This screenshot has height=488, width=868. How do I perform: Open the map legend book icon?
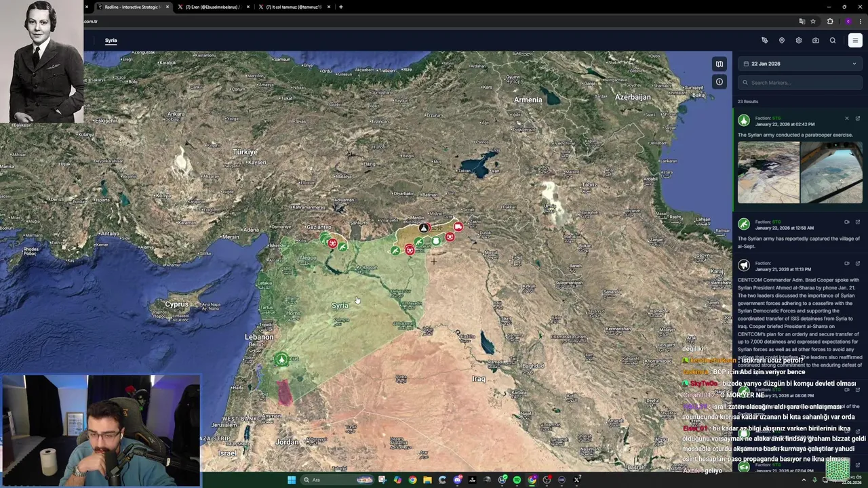point(719,64)
